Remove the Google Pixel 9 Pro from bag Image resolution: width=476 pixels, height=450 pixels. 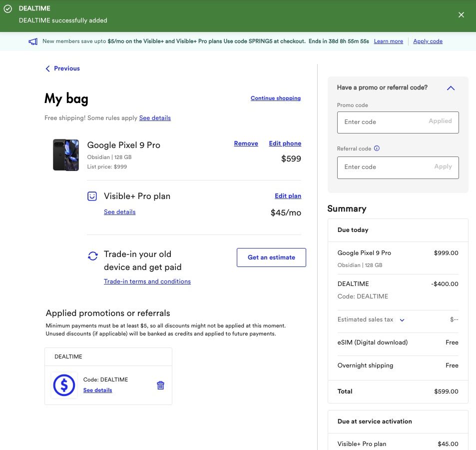pos(246,143)
